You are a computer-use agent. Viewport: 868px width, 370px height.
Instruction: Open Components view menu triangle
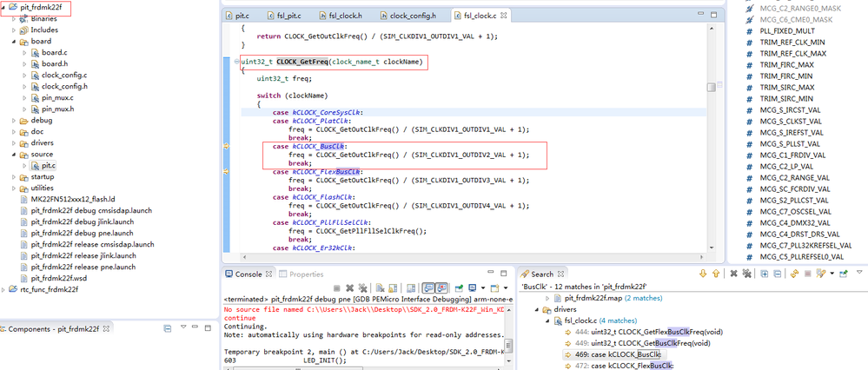click(x=184, y=328)
